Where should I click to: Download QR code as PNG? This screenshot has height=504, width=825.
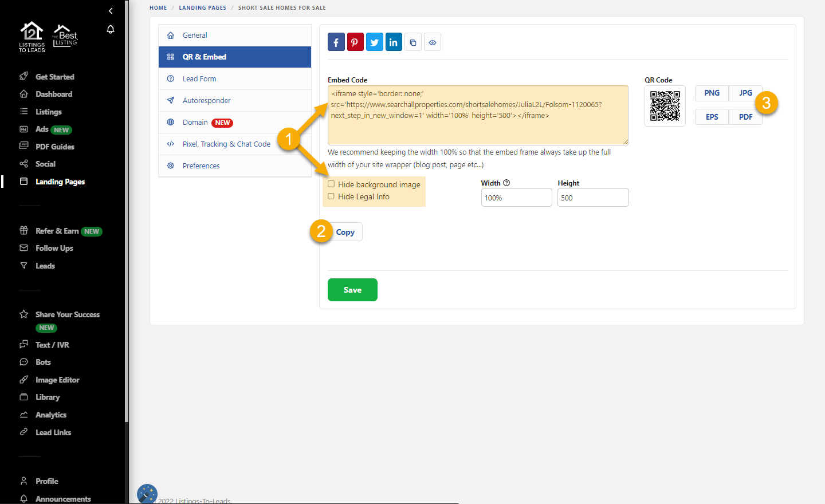pos(712,93)
